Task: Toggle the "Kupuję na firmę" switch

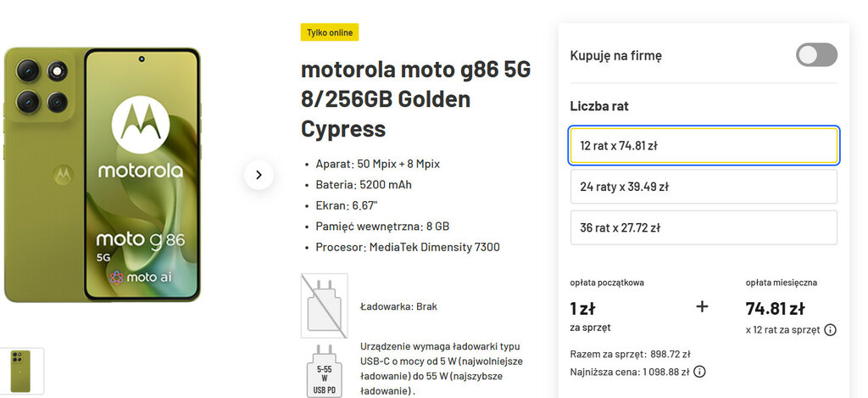Action: (x=815, y=55)
